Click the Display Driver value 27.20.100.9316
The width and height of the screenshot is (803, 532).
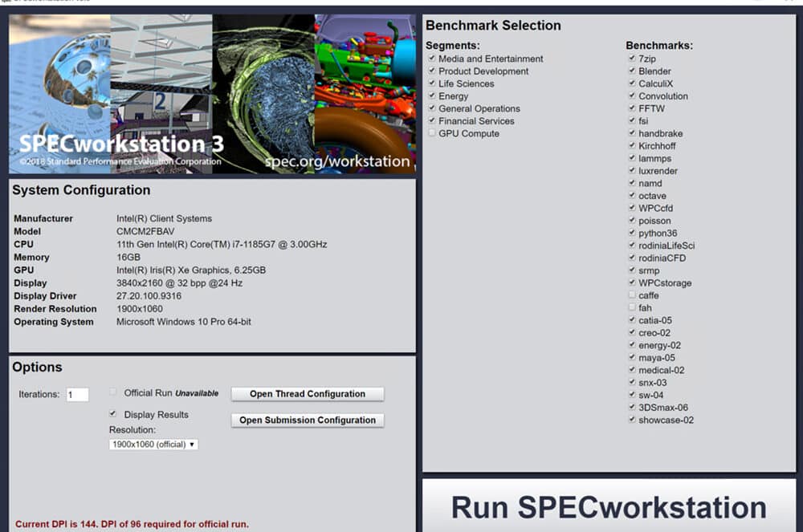[x=149, y=295]
